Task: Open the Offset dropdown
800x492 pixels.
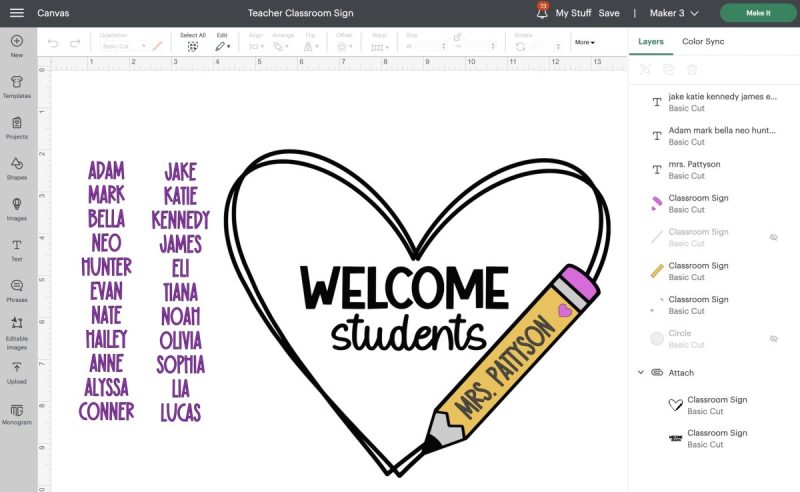Action: 344,46
